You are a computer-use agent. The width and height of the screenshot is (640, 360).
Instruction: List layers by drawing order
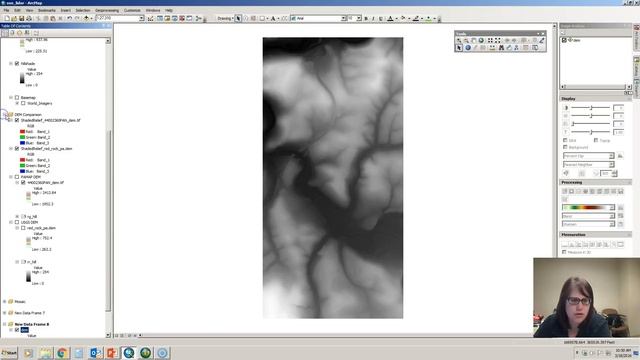click(x=5, y=33)
